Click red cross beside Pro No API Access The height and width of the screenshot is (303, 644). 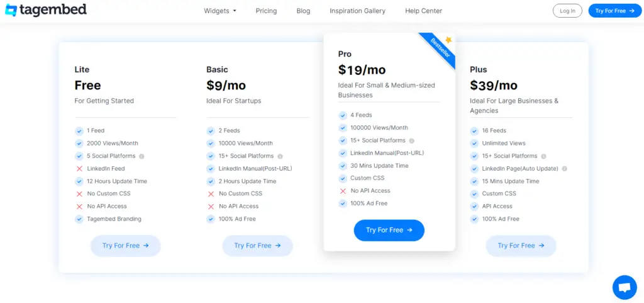click(x=343, y=191)
